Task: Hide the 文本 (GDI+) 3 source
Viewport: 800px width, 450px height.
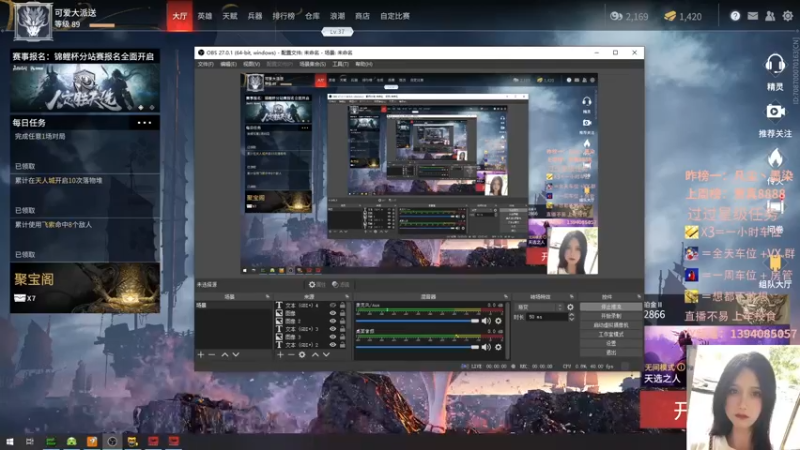Action: [333, 329]
